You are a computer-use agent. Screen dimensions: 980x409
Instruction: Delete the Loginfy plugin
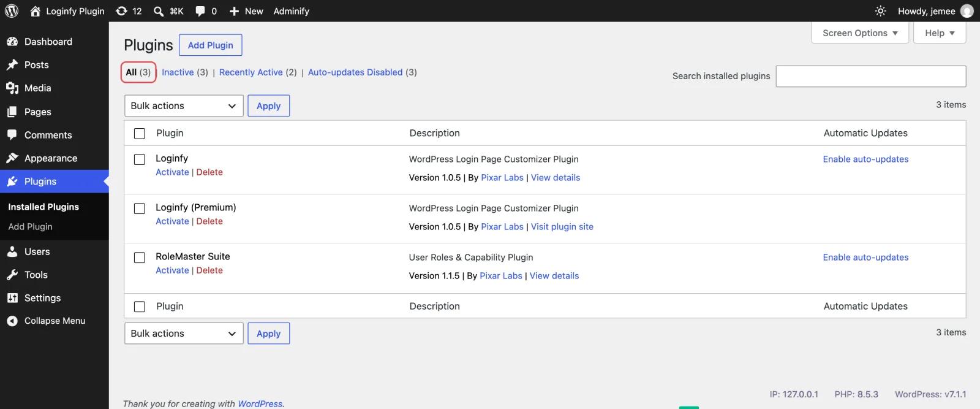[x=209, y=172]
